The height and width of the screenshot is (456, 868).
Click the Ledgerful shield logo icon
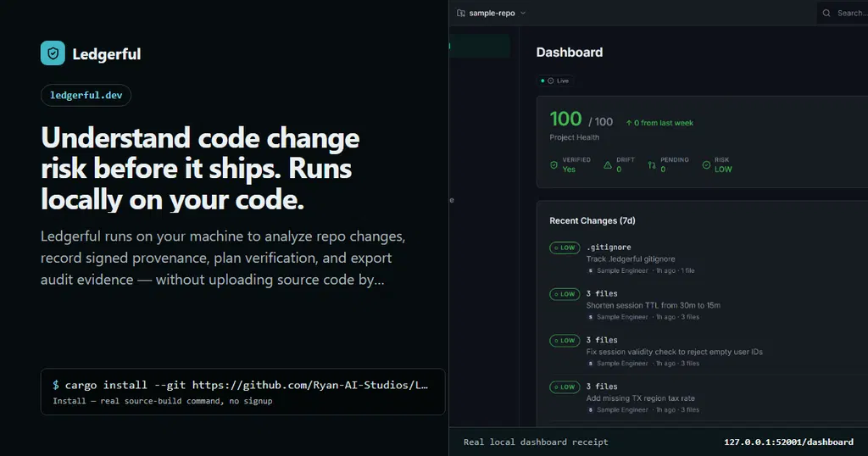53,53
